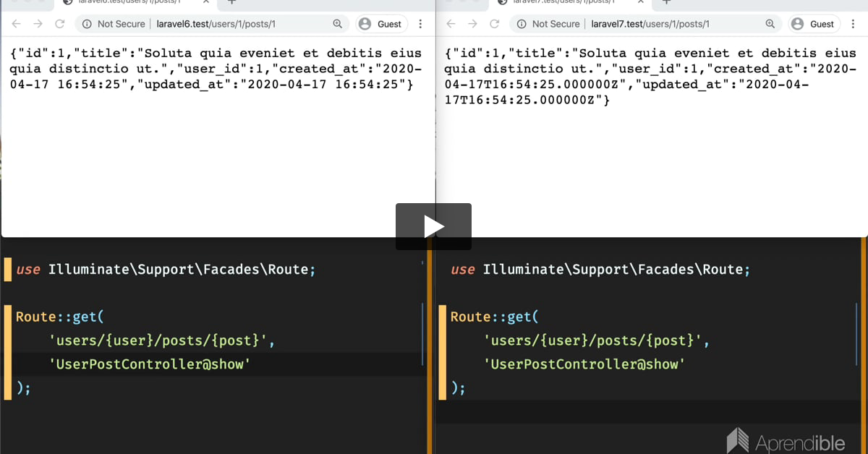Screen dimensions: 868x454
Task: Reload the laravel7.test page
Action: point(495,24)
